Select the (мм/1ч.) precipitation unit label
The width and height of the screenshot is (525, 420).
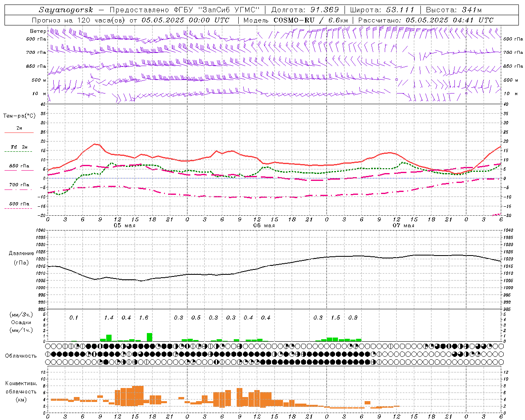(21, 330)
